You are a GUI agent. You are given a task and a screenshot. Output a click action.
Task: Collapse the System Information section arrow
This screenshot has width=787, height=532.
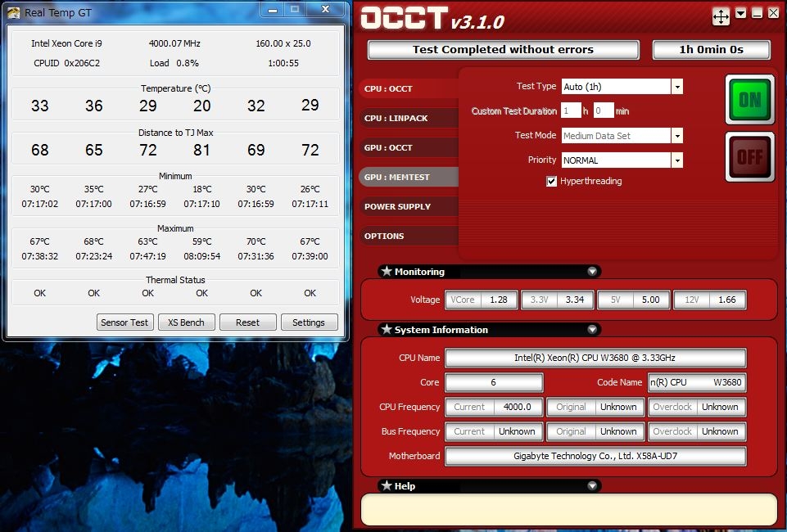coord(592,329)
